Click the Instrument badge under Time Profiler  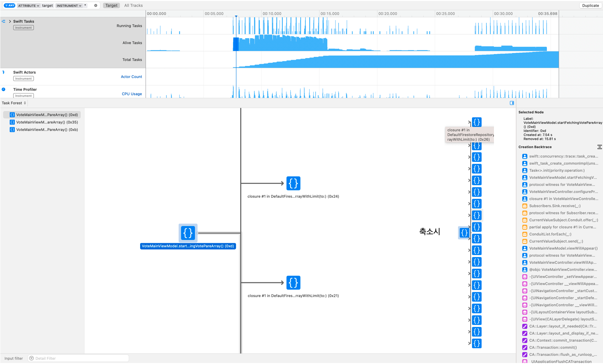(23, 96)
